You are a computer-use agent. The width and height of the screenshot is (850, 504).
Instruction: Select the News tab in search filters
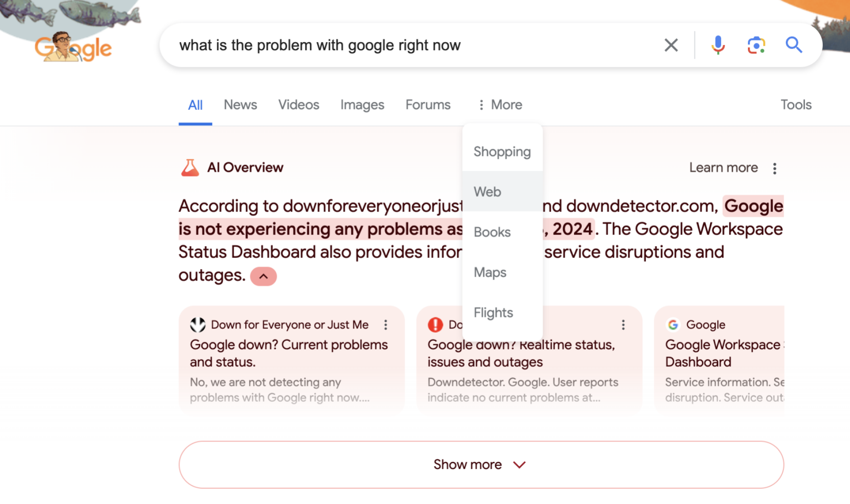pyautogui.click(x=240, y=105)
